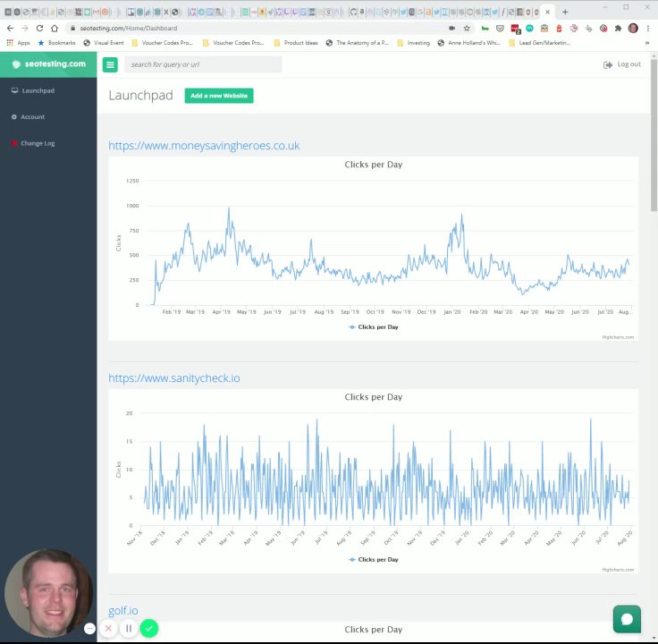
Task: Click the Add a new Website button
Action: (x=219, y=96)
